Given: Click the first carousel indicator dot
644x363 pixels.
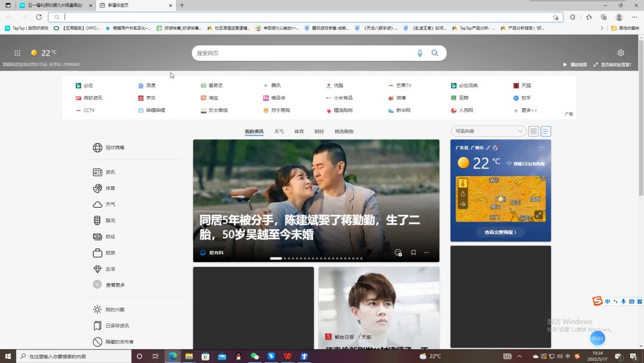Looking at the screenshot, I should tap(275, 259).
